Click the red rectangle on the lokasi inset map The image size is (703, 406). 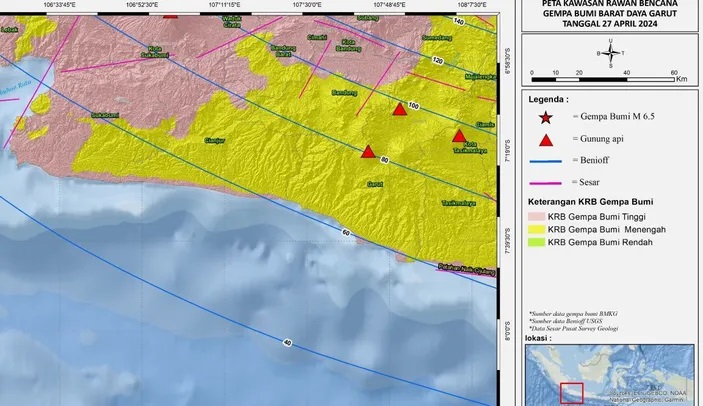(x=571, y=393)
